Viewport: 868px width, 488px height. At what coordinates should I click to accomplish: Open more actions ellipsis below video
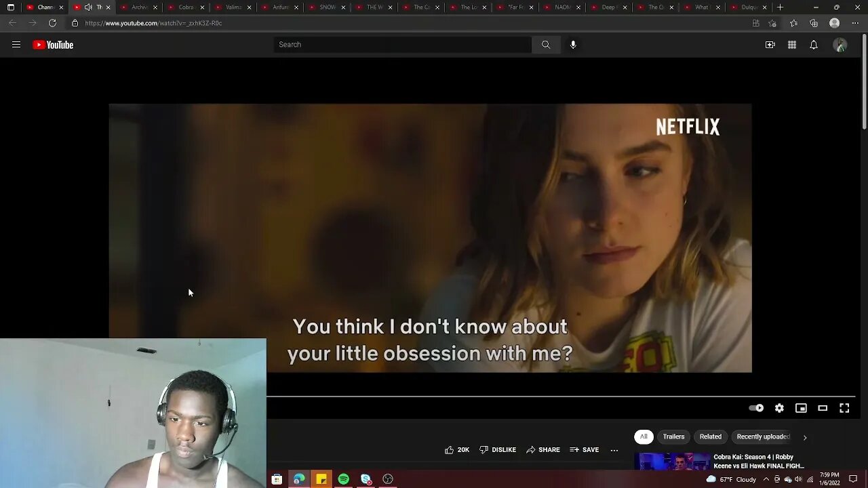(x=614, y=449)
